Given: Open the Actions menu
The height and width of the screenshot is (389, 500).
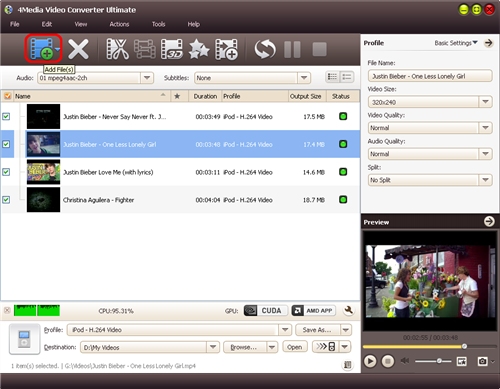Looking at the screenshot, I should click(x=119, y=24).
